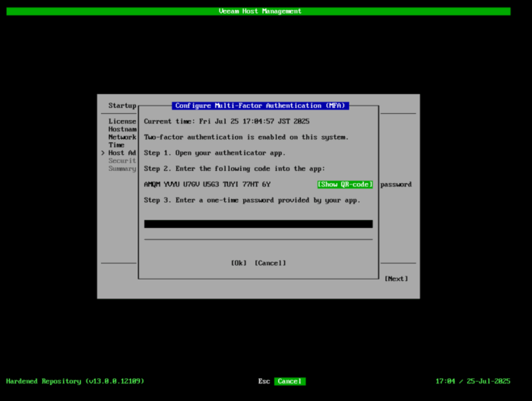532x401 pixels.
Task: Show the QR-code for MFA setup
Action: (x=345, y=185)
